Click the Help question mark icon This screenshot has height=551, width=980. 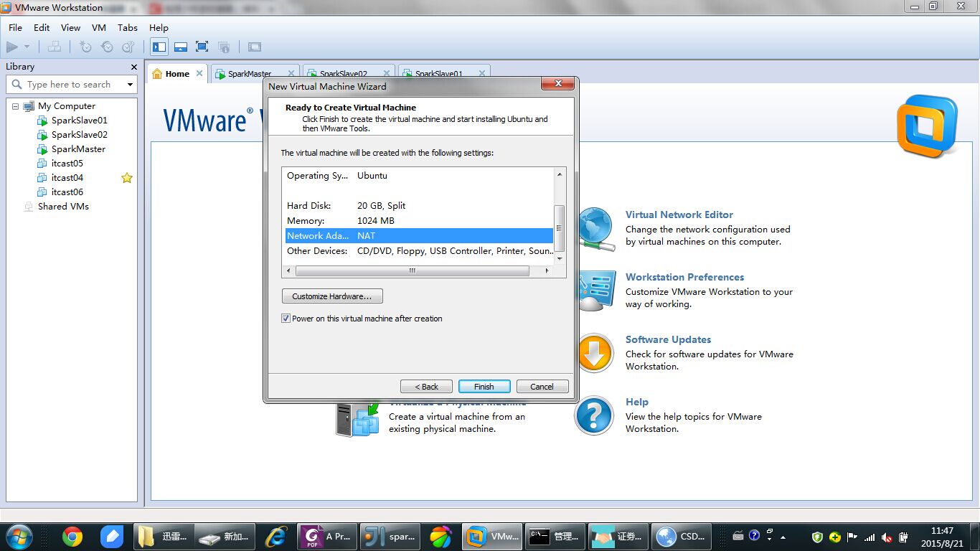coord(595,415)
